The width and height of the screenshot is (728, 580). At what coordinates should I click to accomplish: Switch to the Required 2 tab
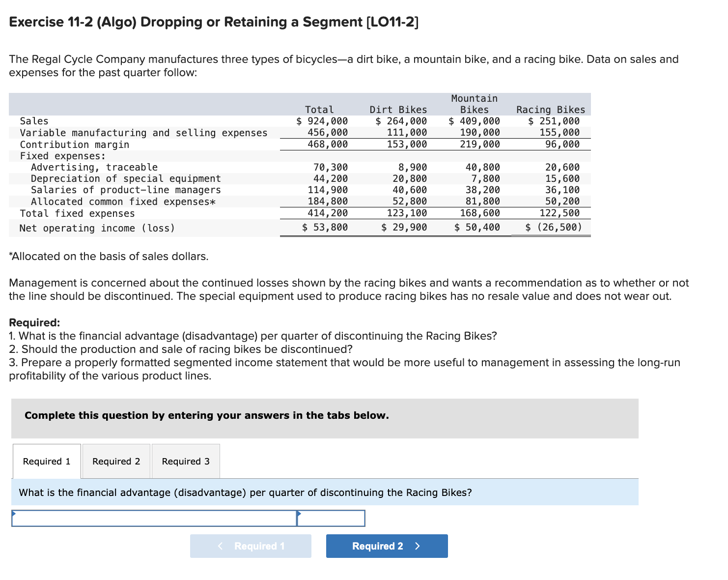pos(116,461)
